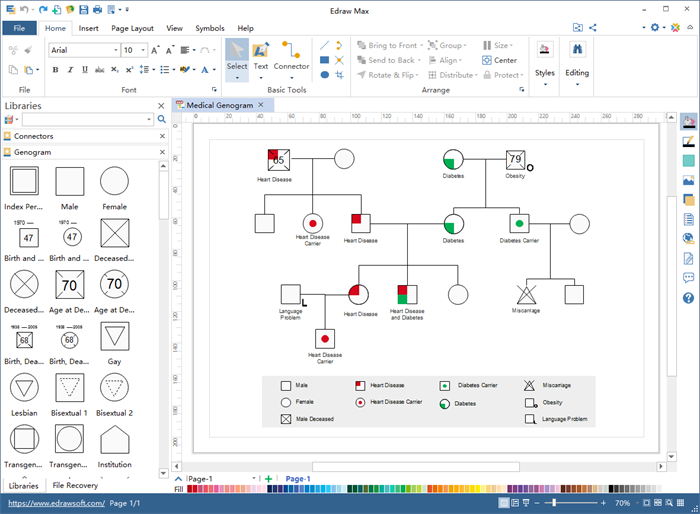This screenshot has width=700, height=514.
Task: Expand the Styles gallery dropdown
Action: pos(545,84)
